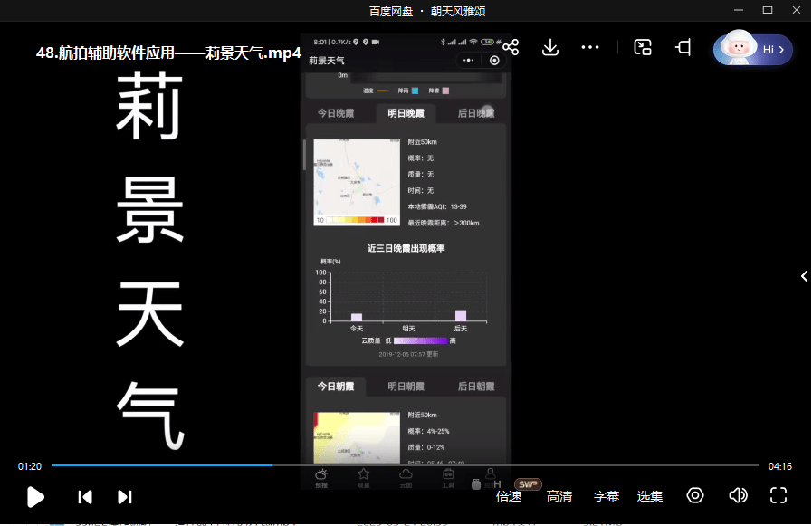Viewport: 812px width, 526px height.
Task: Click the 今日朝霞 tab in the video
Action: (x=336, y=387)
